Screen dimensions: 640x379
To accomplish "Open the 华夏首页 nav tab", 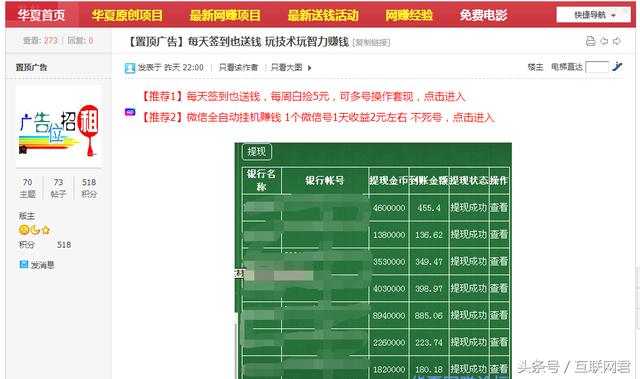I will click(x=41, y=15).
